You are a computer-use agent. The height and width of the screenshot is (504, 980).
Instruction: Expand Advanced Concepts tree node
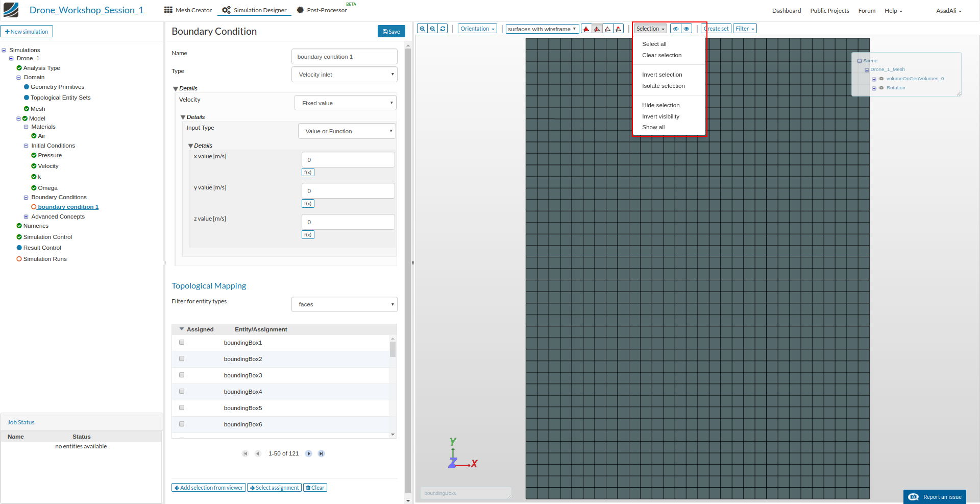pos(26,217)
